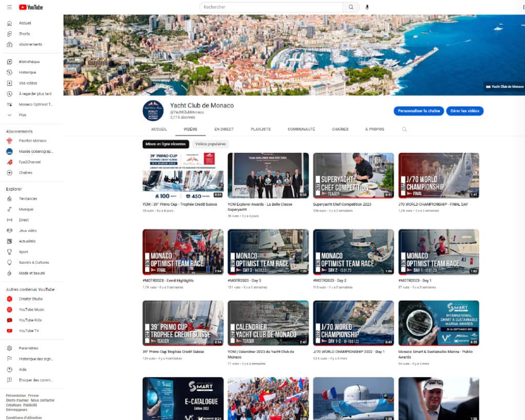Open Envoyer des commentaires
Viewport: 525px width, 420px height.
click(35, 380)
